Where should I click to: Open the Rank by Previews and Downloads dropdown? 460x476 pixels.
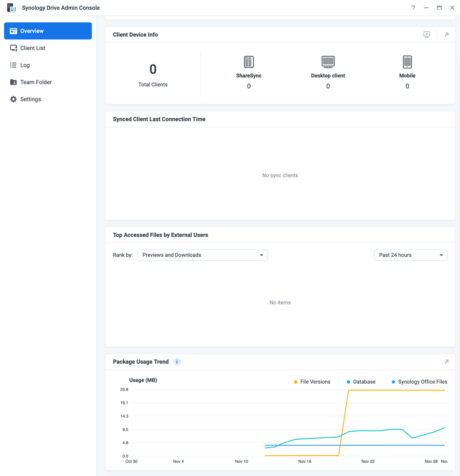click(202, 255)
